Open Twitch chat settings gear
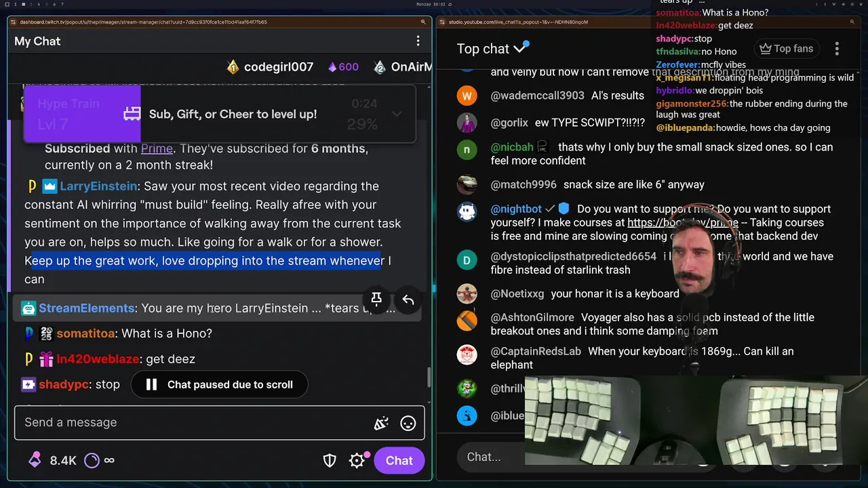Image resolution: width=868 pixels, height=488 pixels. [x=357, y=461]
